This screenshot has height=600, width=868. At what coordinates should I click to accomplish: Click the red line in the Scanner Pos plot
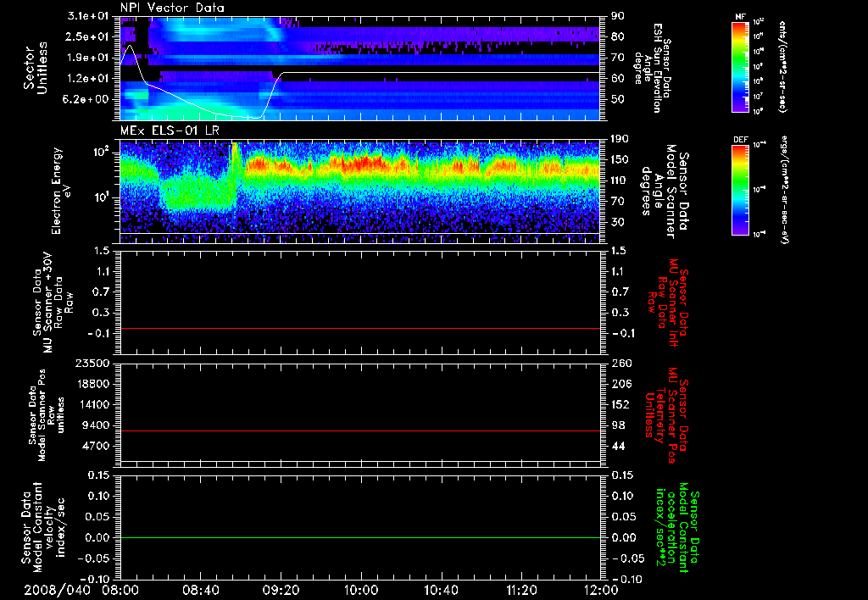click(x=360, y=431)
